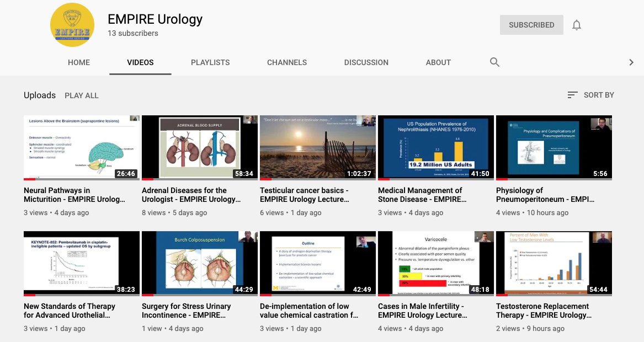This screenshot has height=342, width=644.
Task: Click '4 views • 10 hours ago' text
Action: (533, 213)
